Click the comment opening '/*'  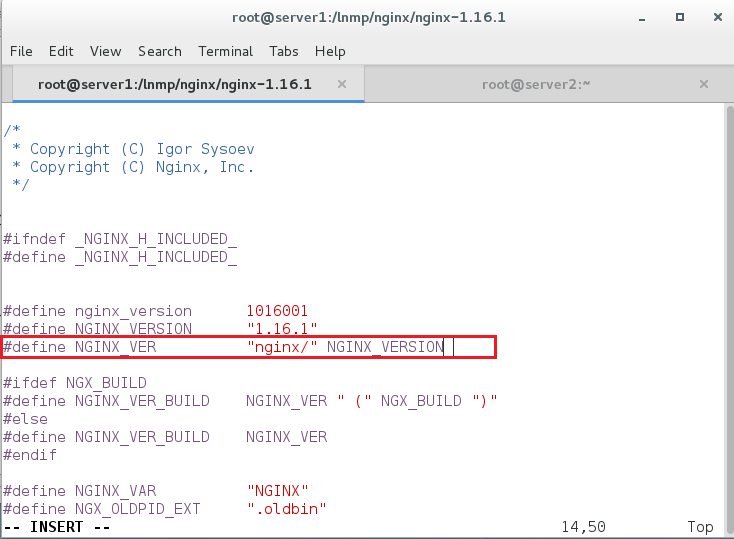pos(12,130)
